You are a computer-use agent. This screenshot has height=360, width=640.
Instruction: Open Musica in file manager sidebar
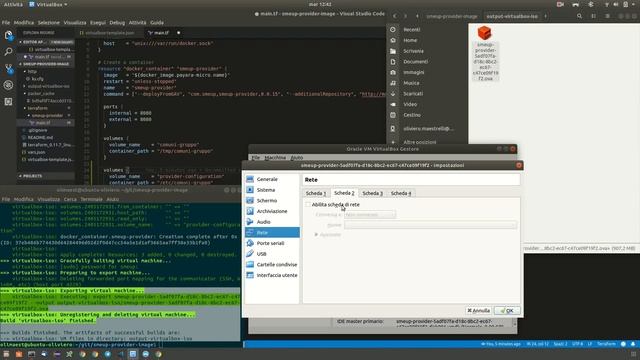click(427, 83)
